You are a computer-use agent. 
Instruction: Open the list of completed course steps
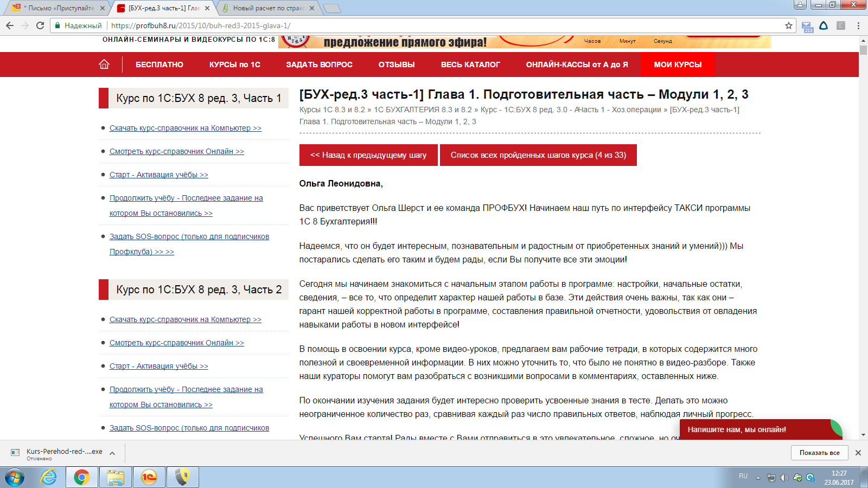[x=538, y=155]
